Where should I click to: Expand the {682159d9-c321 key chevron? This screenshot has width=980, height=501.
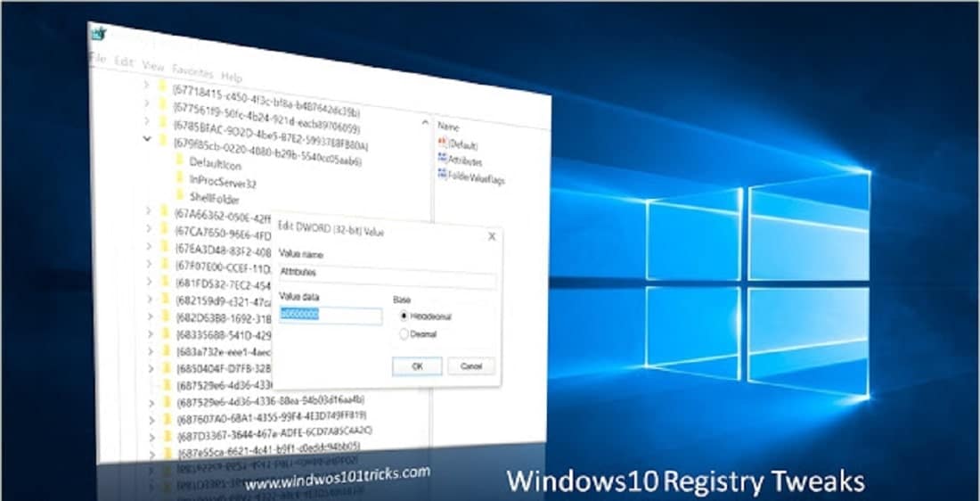(150, 299)
